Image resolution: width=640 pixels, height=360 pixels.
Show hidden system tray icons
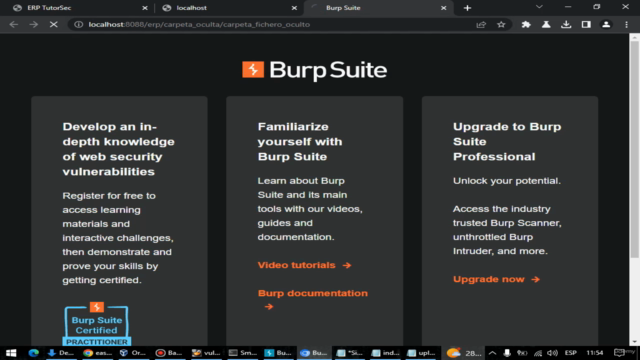point(492,353)
